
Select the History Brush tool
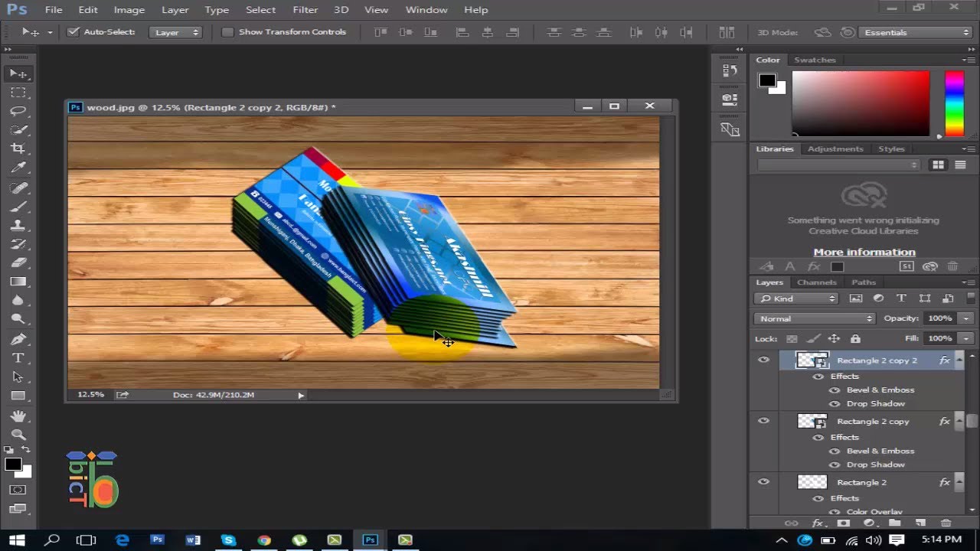18,245
